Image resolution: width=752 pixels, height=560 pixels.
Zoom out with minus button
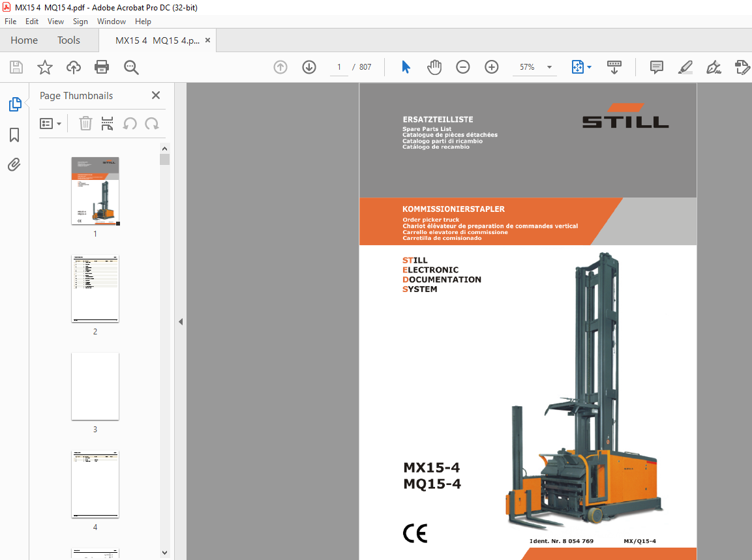[x=463, y=67]
